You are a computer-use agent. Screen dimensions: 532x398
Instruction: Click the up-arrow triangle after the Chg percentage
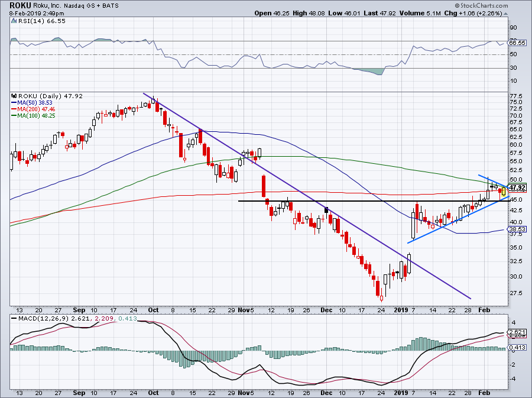505,14
